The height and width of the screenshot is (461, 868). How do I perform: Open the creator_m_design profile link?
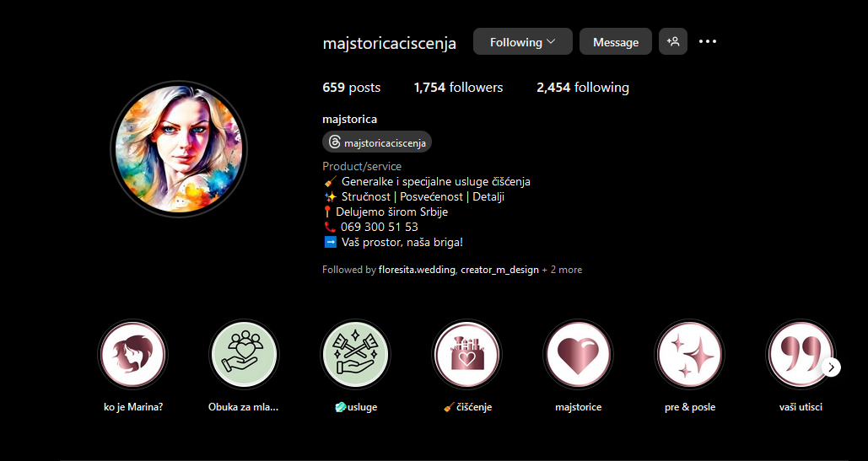pos(500,270)
